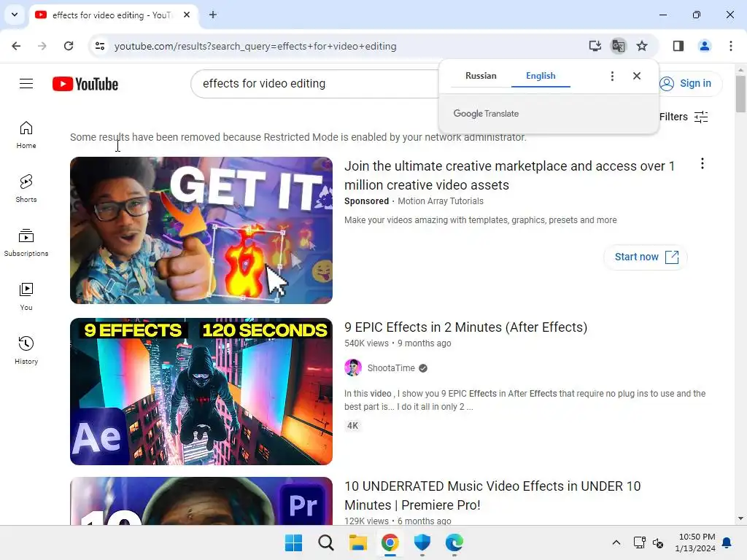
Task: Go to Home in the sidebar
Action: pyautogui.click(x=26, y=135)
